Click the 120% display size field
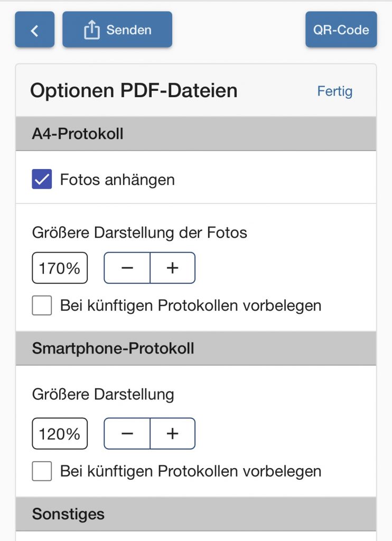Viewport: 392px width, 541px height. tap(60, 434)
